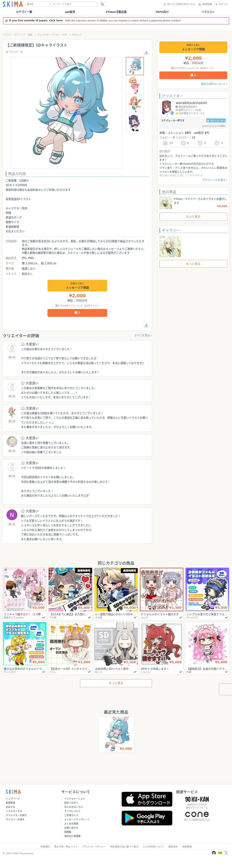Expand the overseas notice banner arrow
This screenshot has width=232, height=868.
226,21
